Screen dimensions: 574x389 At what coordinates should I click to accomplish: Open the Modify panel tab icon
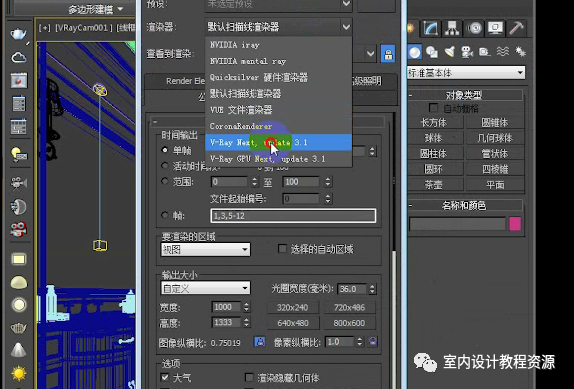click(x=430, y=28)
